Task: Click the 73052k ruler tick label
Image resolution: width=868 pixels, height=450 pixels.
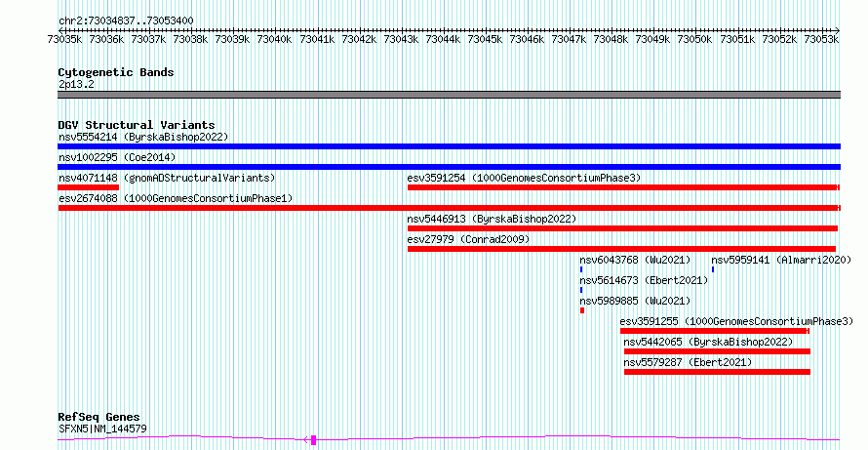Action: click(x=779, y=39)
